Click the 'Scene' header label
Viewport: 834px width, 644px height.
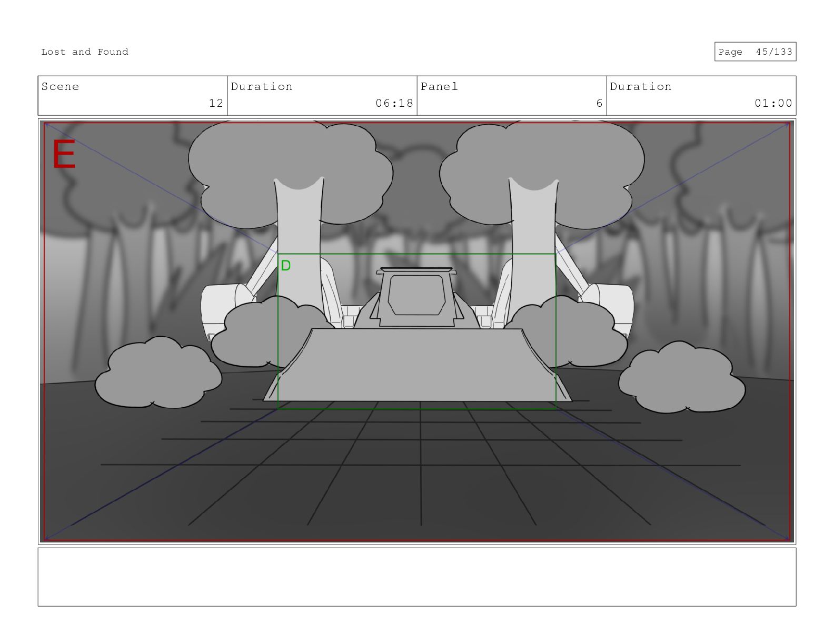60,86
